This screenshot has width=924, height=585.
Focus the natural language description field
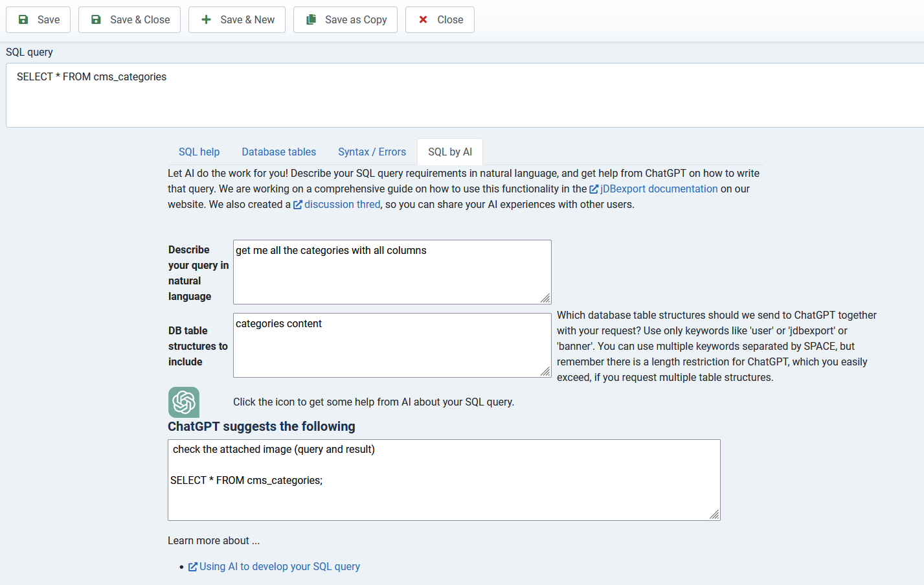(392, 272)
